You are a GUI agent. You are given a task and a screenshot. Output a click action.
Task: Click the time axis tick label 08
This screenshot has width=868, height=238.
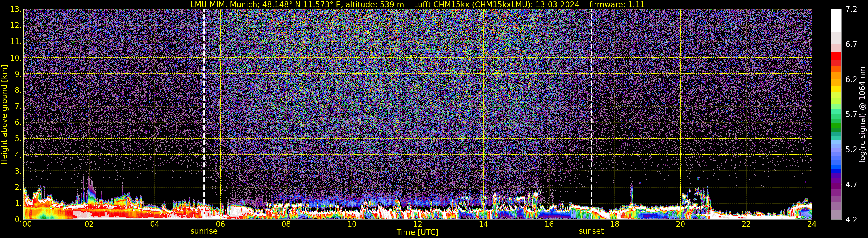click(286, 224)
